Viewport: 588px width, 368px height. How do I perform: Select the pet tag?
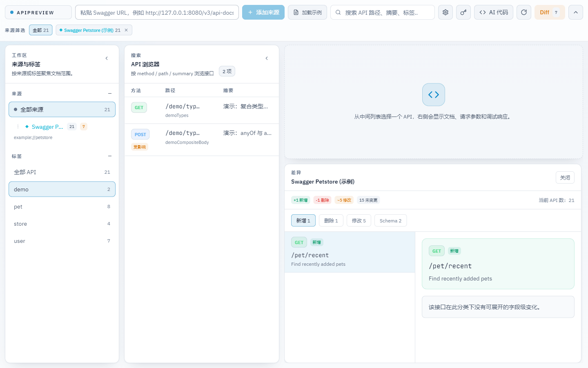click(62, 206)
